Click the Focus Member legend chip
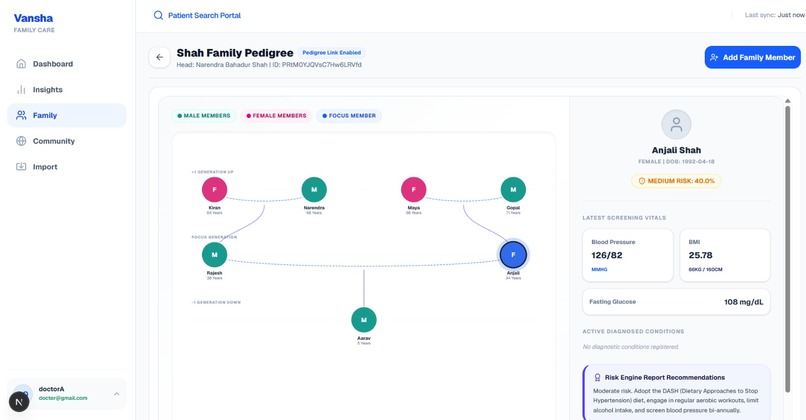Viewport: 806px width, 420px height. coord(349,116)
